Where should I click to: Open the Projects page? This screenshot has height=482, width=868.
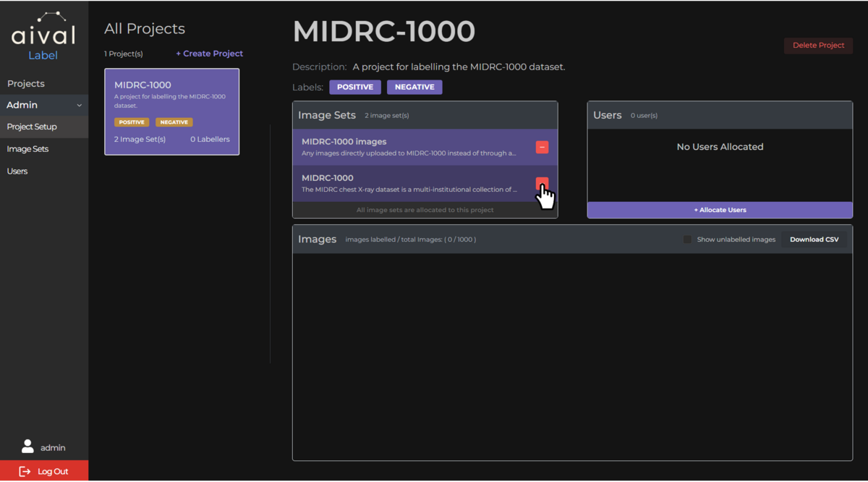[26, 83]
